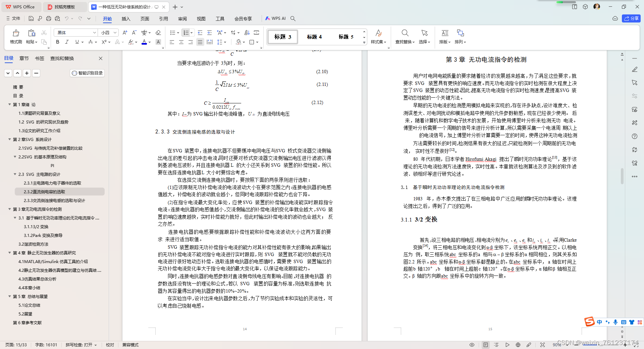
Task: Decrease paragraph indent
Action: (200, 33)
